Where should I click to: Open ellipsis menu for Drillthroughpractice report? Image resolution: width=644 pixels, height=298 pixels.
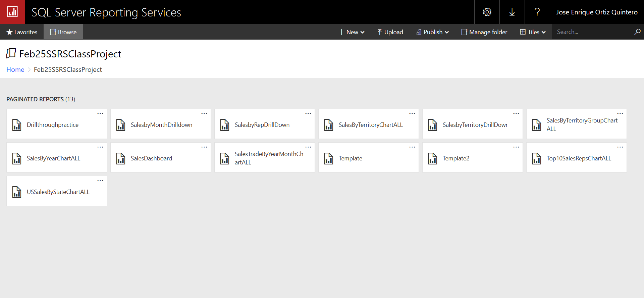[100, 113]
